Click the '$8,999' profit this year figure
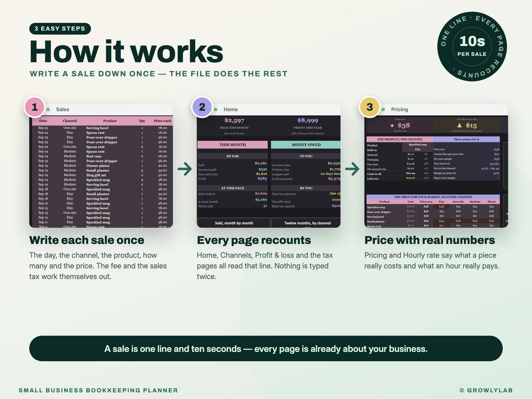 (x=308, y=120)
